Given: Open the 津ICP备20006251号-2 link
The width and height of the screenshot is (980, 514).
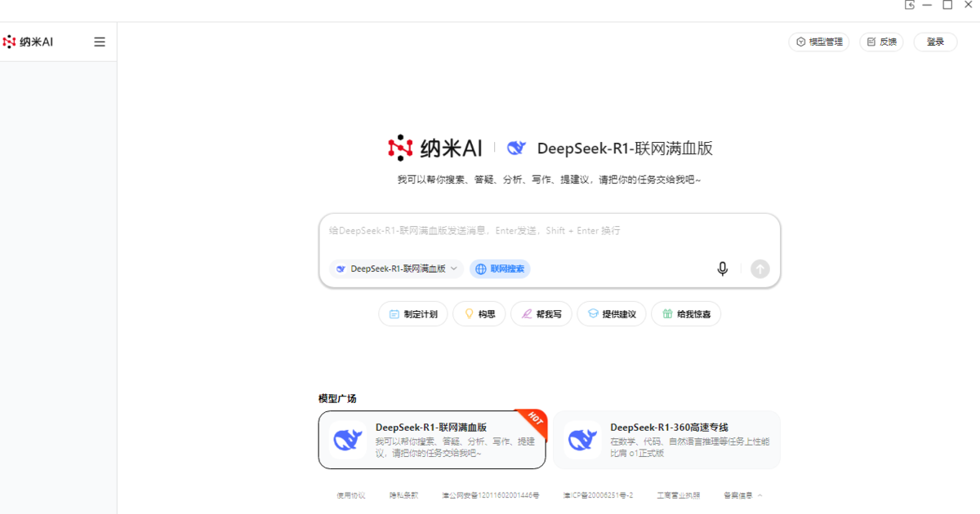Looking at the screenshot, I should click(x=598, y=495).
